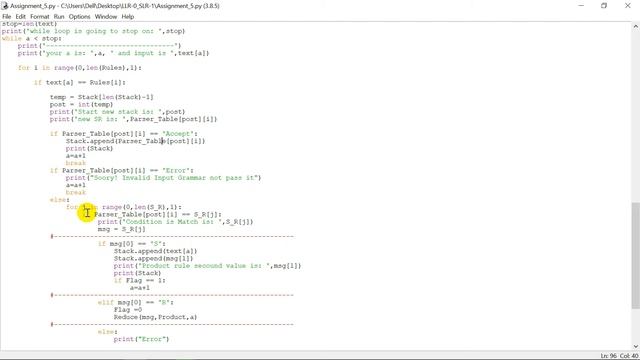Click the line 'if Flag == 1:'
This screenshot has width=640, height=360.
point(140,281)
